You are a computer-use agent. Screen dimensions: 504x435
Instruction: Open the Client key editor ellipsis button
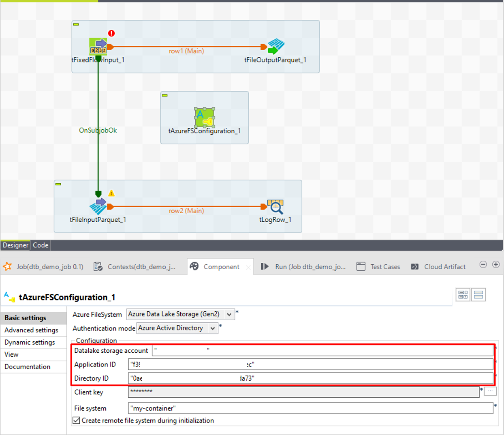(x=490, y=391)
